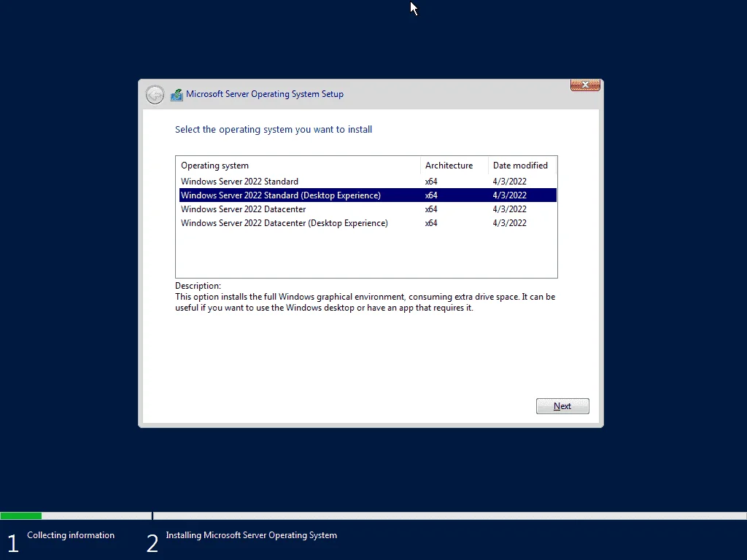Click the Operating system column header

298,166
